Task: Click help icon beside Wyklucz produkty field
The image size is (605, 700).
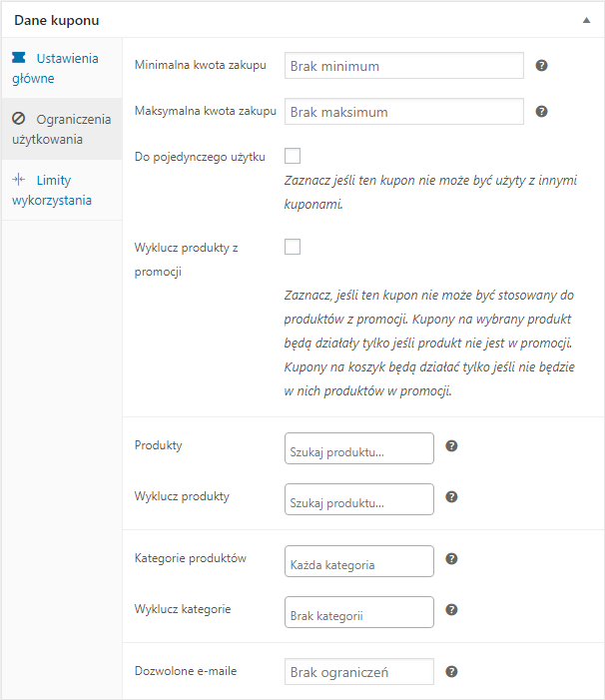Action: (x=451, y=496)
